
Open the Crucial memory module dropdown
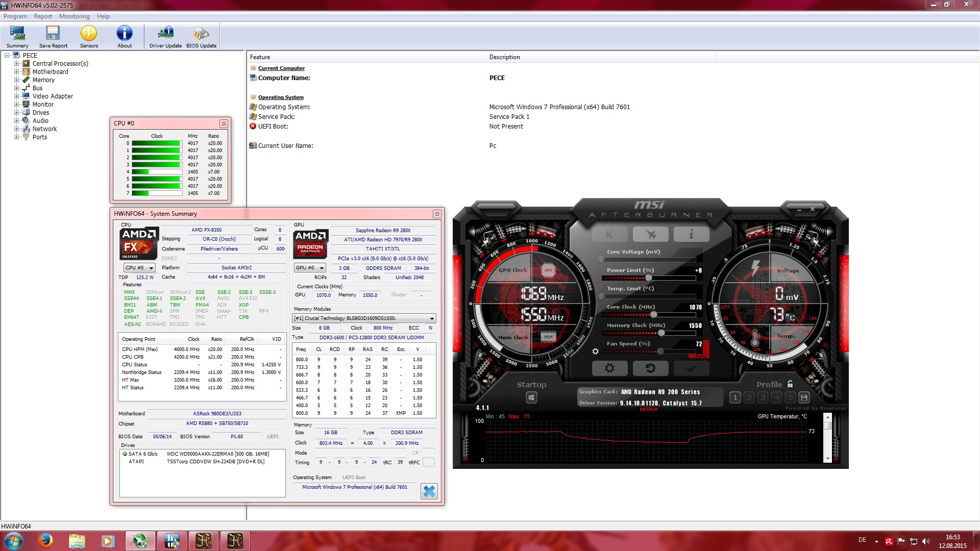click(x=363, y=318)
